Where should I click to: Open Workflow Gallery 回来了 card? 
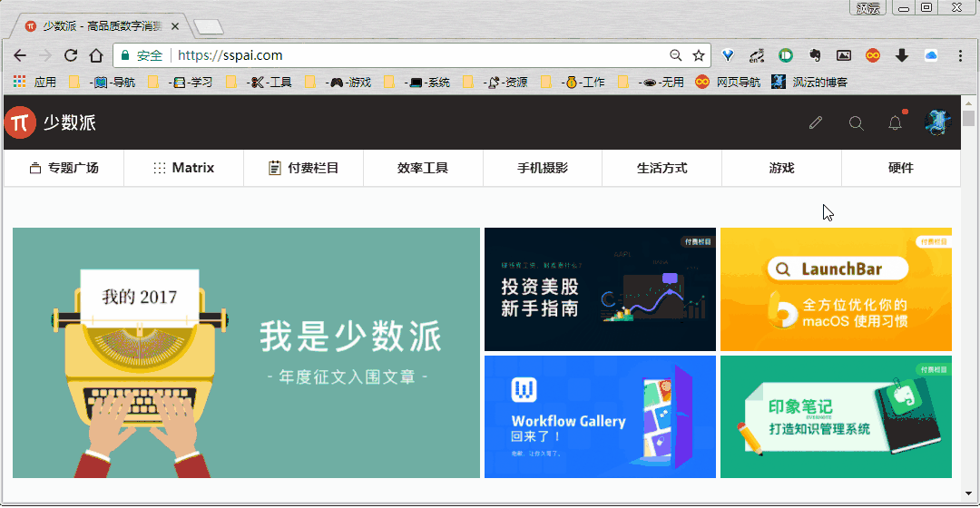point(600,416)
